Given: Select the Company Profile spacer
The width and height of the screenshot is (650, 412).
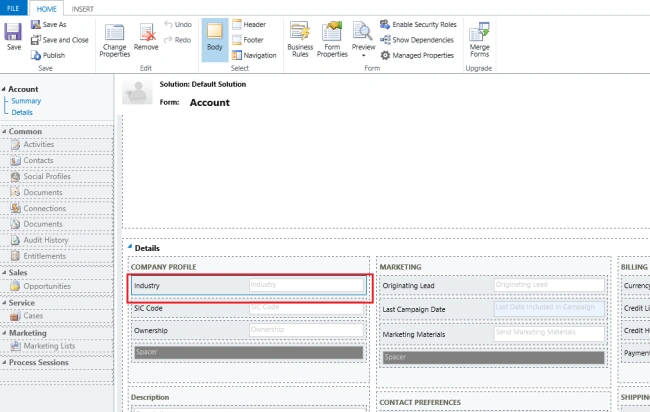Looking at the screenshot, I should tap(249, 352).
